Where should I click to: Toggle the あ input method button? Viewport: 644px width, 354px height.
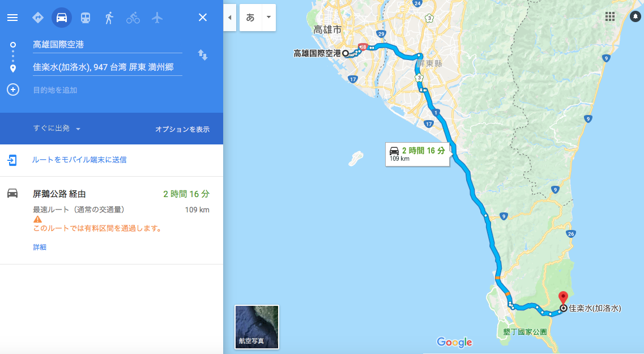(x=250, y=17)
